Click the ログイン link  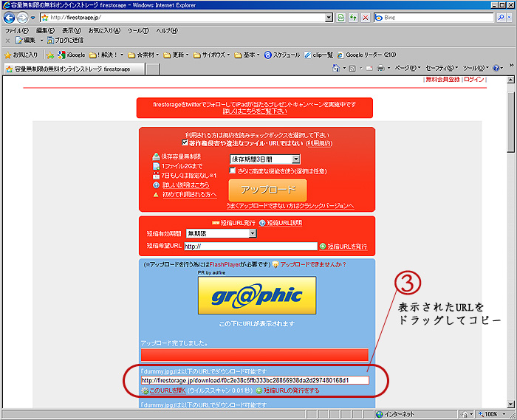coord(474,80)
